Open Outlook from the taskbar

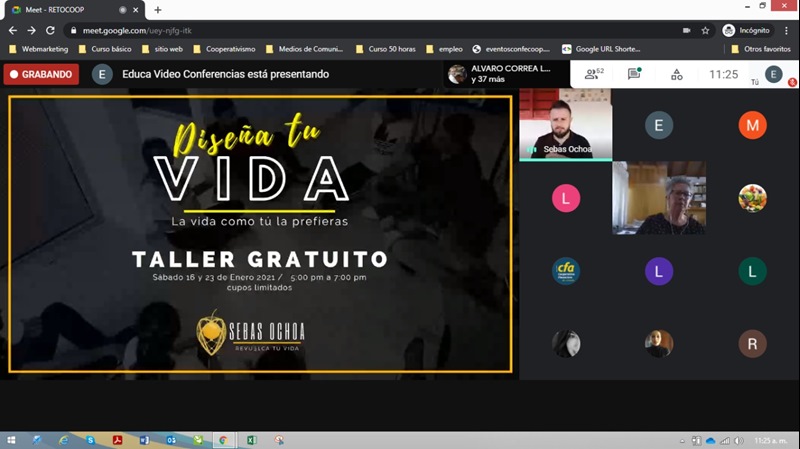pos(171,440)
